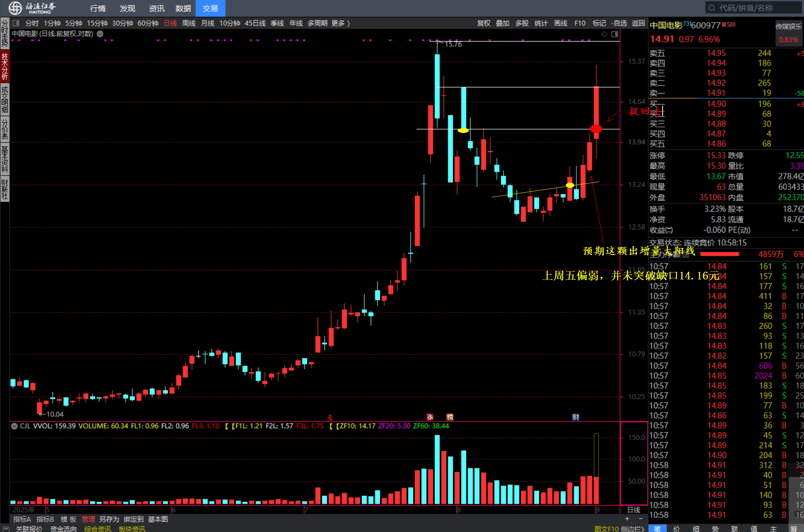Screen dimensions: 804x532
Task: Open the 资讯 menu
Action: pyautogui.click(x=157, y=8)
